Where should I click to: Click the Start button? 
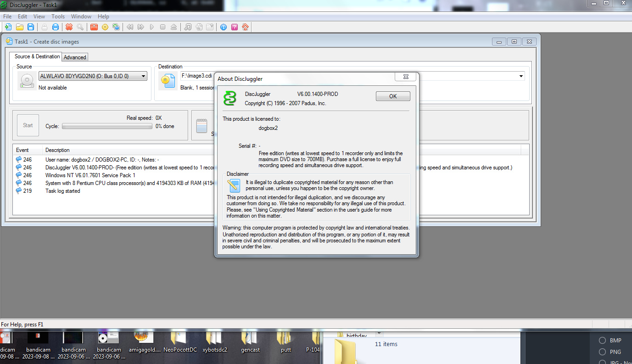coord(28,125)
